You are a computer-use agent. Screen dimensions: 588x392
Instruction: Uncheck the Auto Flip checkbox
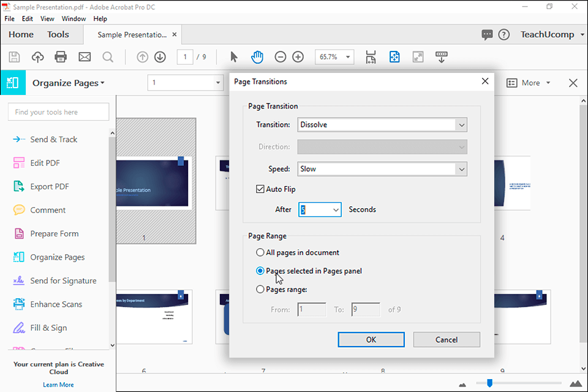[x=260, y=189]
